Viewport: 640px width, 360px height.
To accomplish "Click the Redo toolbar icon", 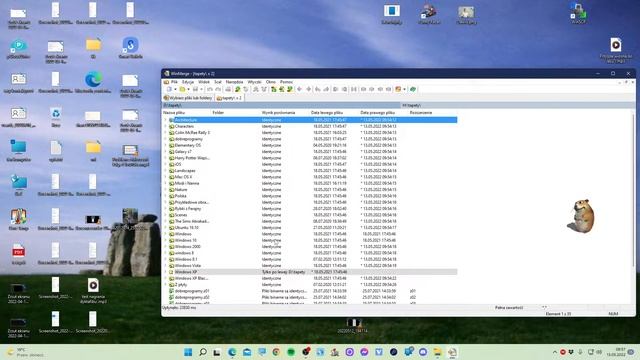I will 218,89.
